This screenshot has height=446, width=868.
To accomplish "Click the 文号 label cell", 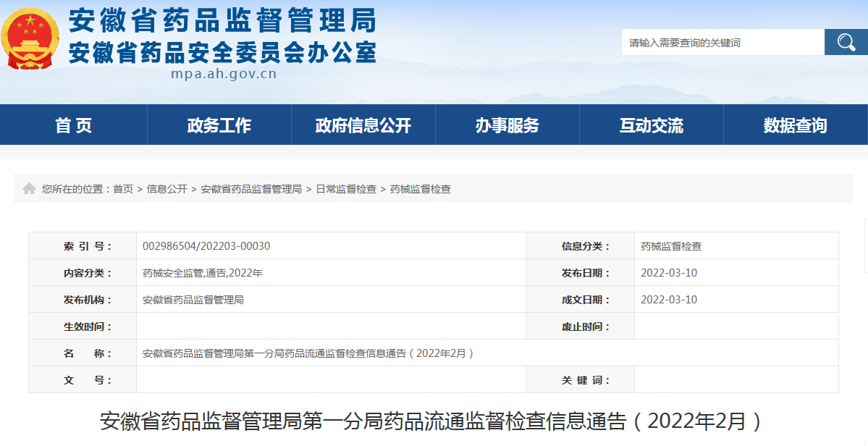I will click(83, 380).
